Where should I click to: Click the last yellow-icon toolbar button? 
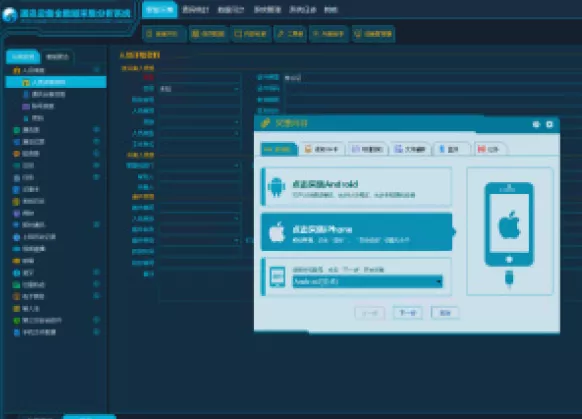373,34
